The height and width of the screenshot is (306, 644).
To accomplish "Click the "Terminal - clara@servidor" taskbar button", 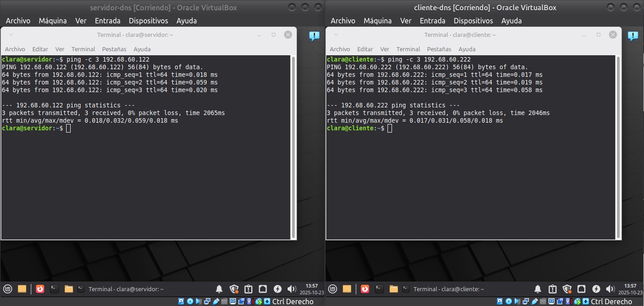I will click(121, 289).
